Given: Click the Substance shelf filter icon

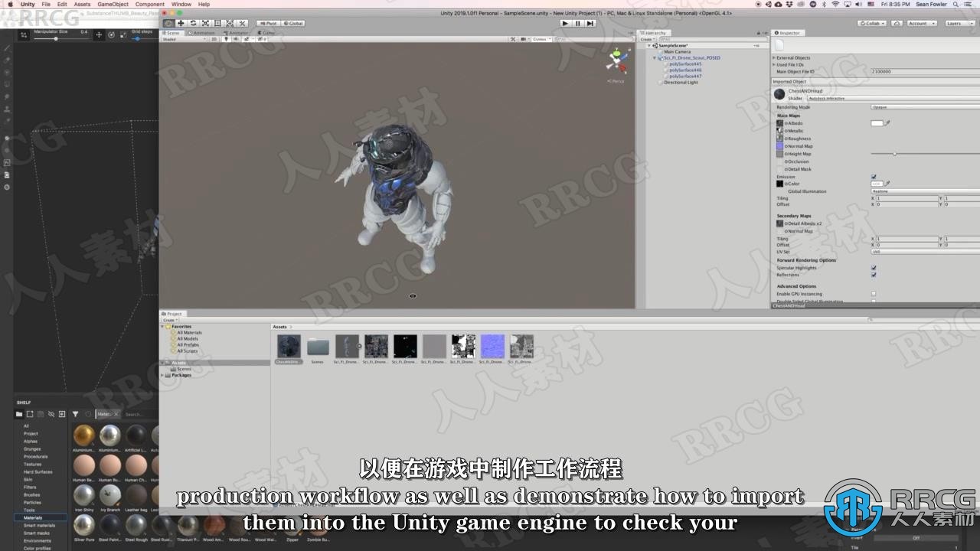Looking at the screenshot, I should coord(75,414).
